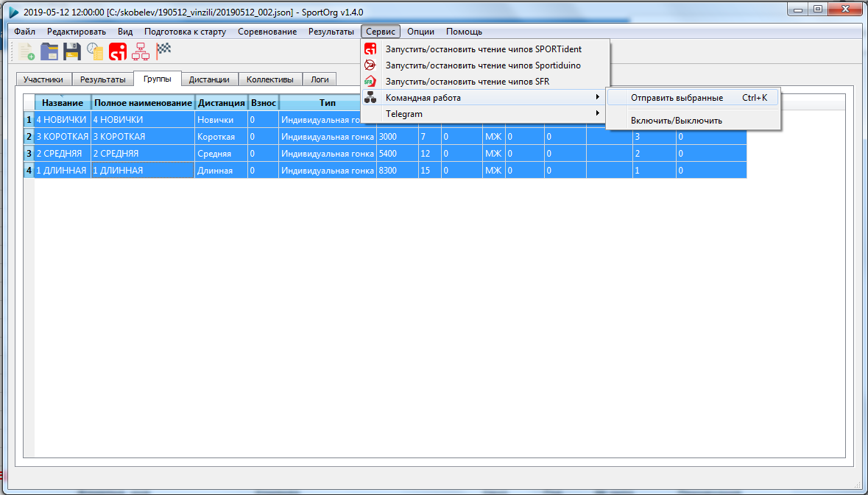The width and height of the screenshot is (868, 495).
Task: Switch to the Коллективы tab
Action: click(270, 79)
